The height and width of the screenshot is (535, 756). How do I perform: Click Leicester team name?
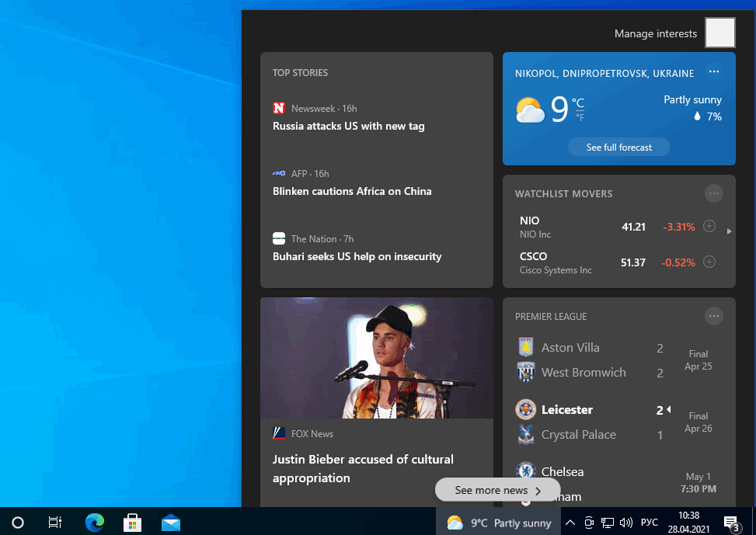click(567, 410)
